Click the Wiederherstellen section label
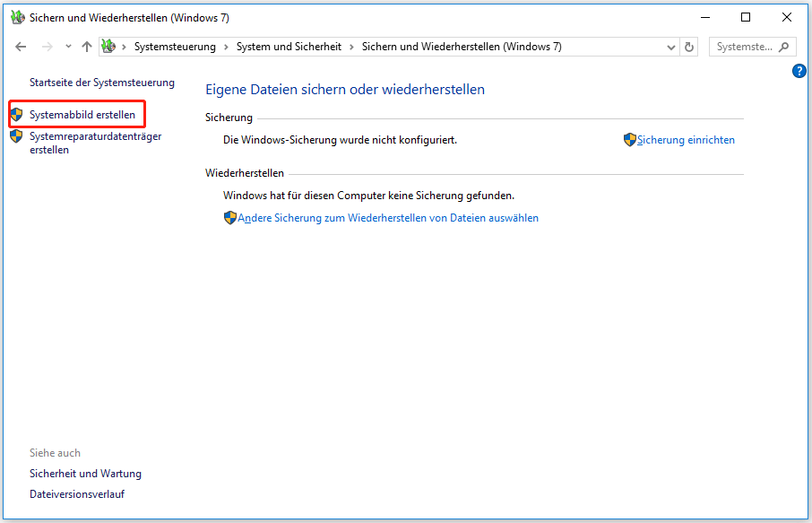The width and height of the screenshot is (812, 523). (245, 173)
